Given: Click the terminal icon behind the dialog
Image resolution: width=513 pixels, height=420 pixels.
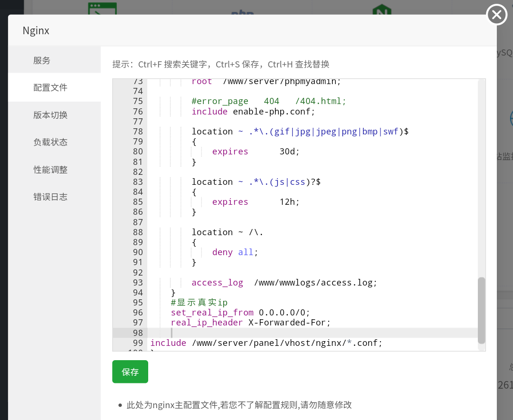Looking at the screenshot, I should pos(102,9).
